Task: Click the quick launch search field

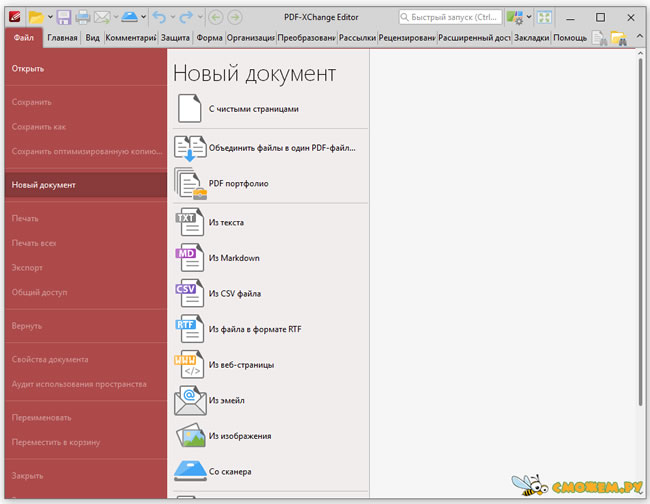Action: [448, 18]
